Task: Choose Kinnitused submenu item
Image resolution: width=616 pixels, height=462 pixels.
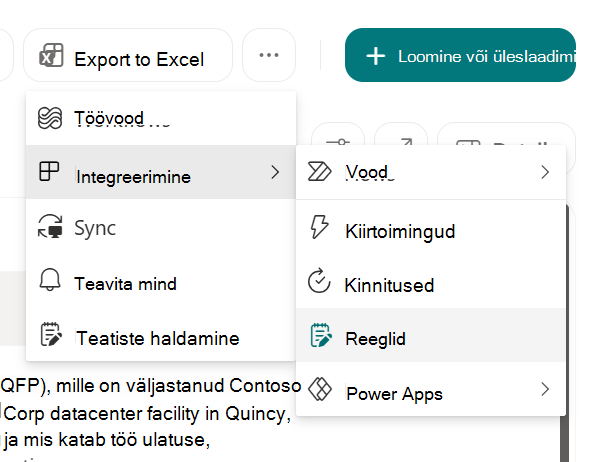Action: click(x=431, y=283)
